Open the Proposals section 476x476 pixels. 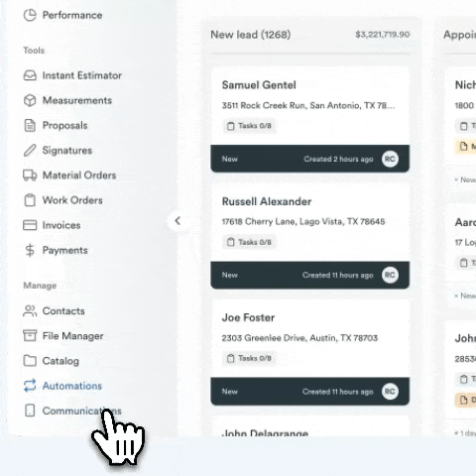64,126
